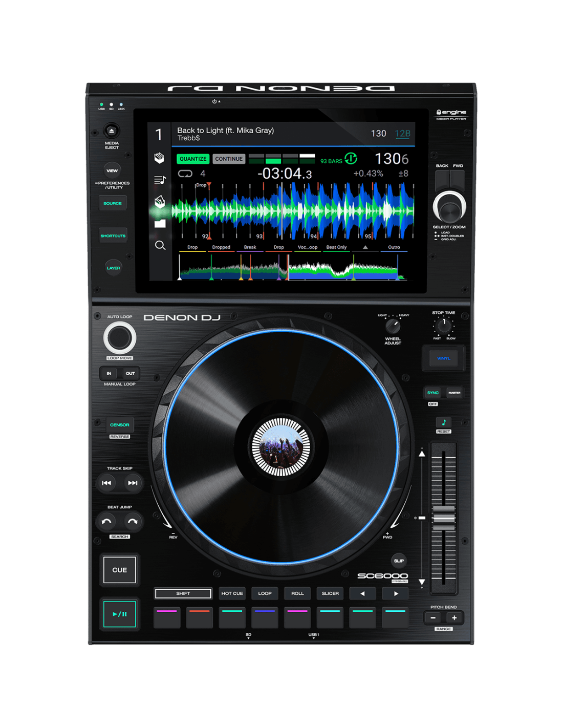563x728 pixels.
Task: Skip to the next track
Action: [133, 483]
